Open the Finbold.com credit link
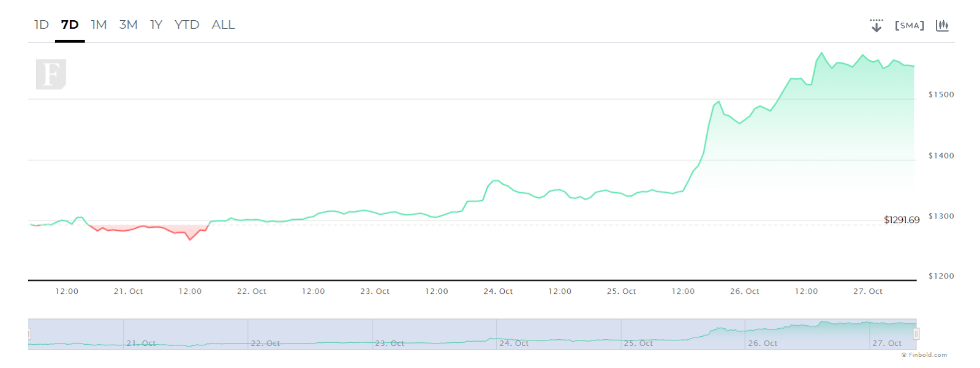This screenshot has height=368, width=980. tap(924, 355)
